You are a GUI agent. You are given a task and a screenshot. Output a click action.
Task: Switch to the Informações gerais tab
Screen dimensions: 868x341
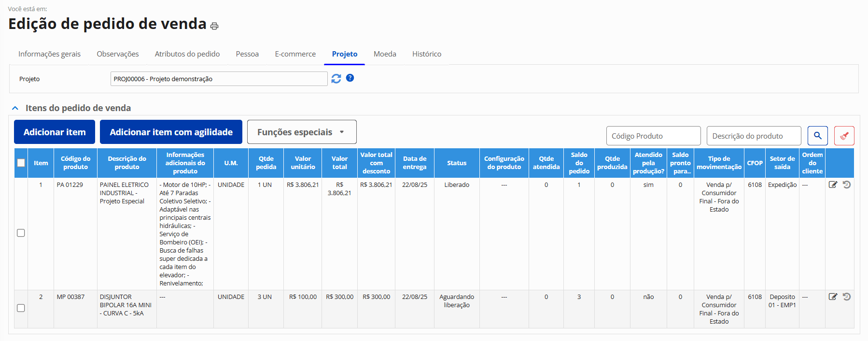pos(49,54)
